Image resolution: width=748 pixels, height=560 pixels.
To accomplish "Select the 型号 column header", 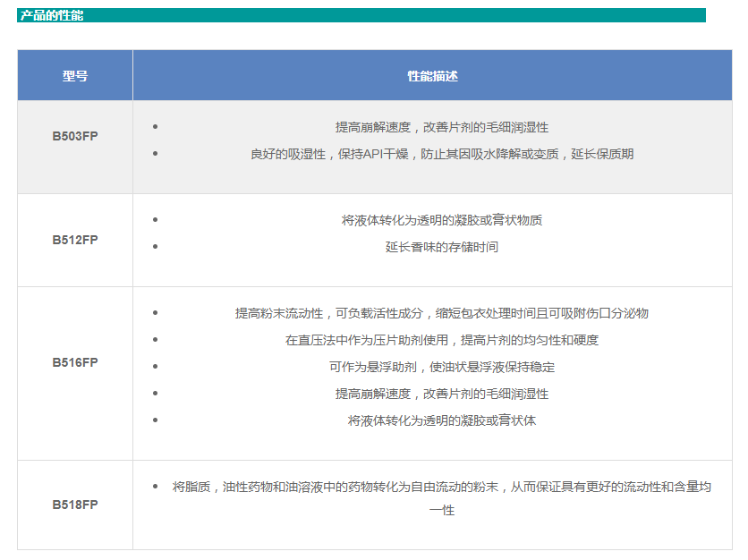I will click(75, 76).
